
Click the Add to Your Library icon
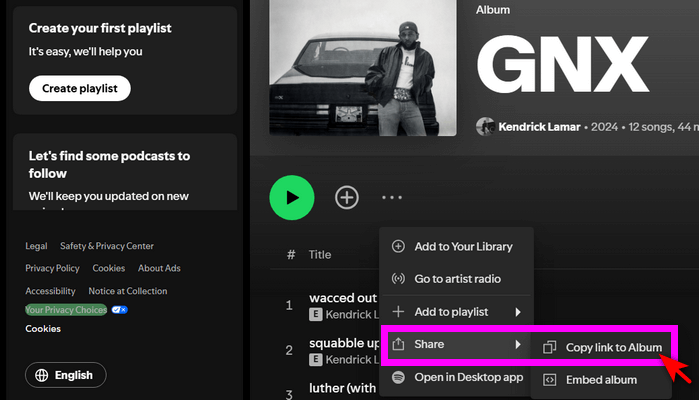click(x=398, y=247)
